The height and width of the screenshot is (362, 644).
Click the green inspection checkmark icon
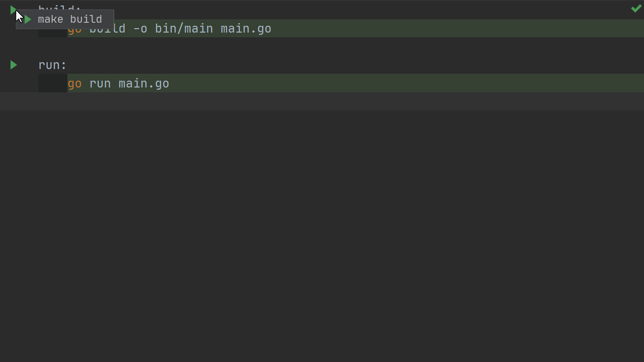636,9
